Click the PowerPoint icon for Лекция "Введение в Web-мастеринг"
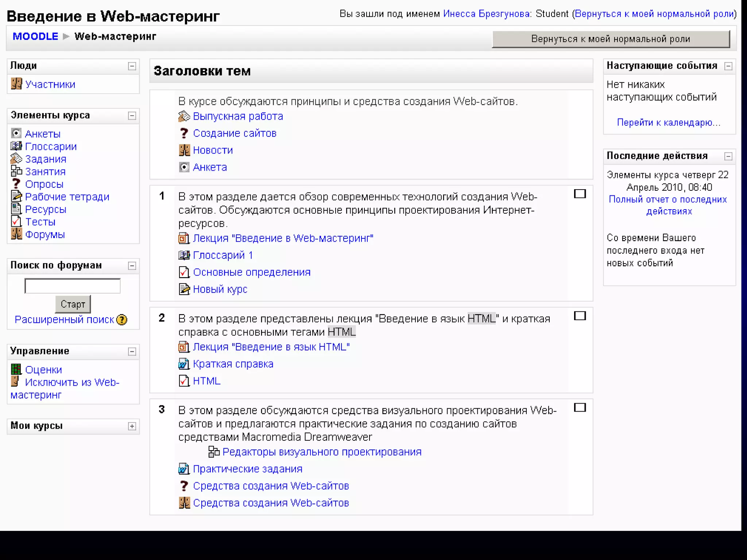Image resolution: width=747 pixels, height=560 pixels. [184, 238]
